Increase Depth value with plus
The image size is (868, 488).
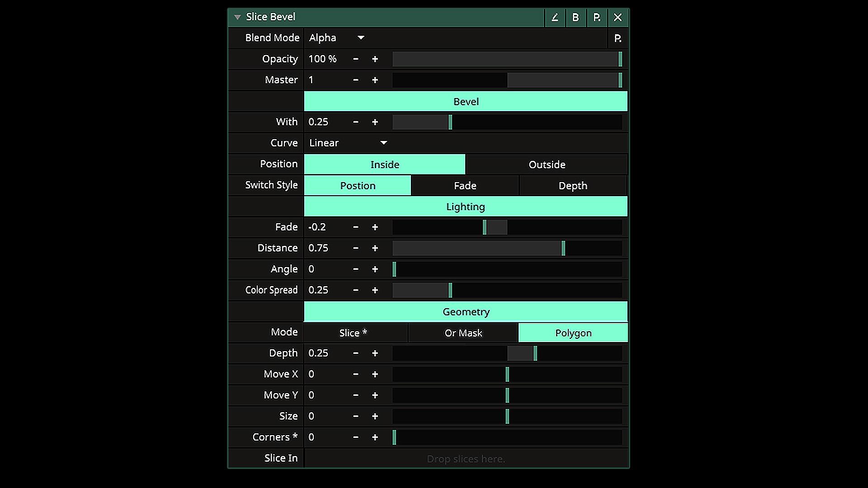coord(375,353)
